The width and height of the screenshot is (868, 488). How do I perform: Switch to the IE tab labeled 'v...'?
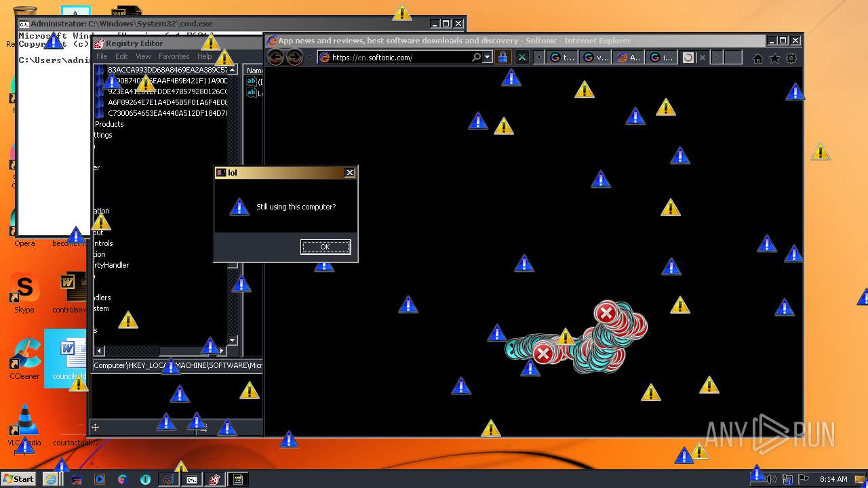595,58
